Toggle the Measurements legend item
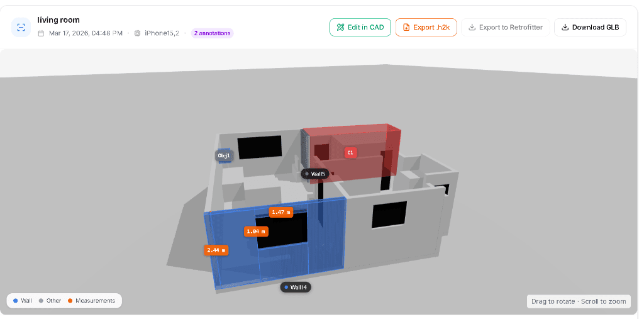The width and height of the screenshot is (644, 319). click(91, 301)
